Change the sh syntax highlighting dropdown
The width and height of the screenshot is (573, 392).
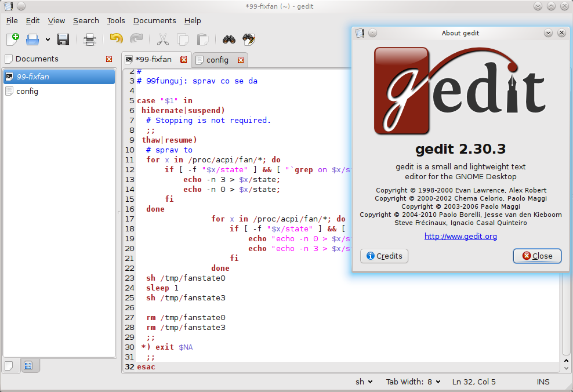coord(364,382)
